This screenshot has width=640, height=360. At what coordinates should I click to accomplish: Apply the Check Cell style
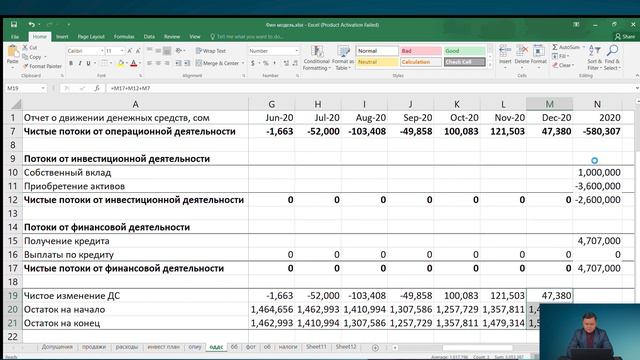[464, 62]
